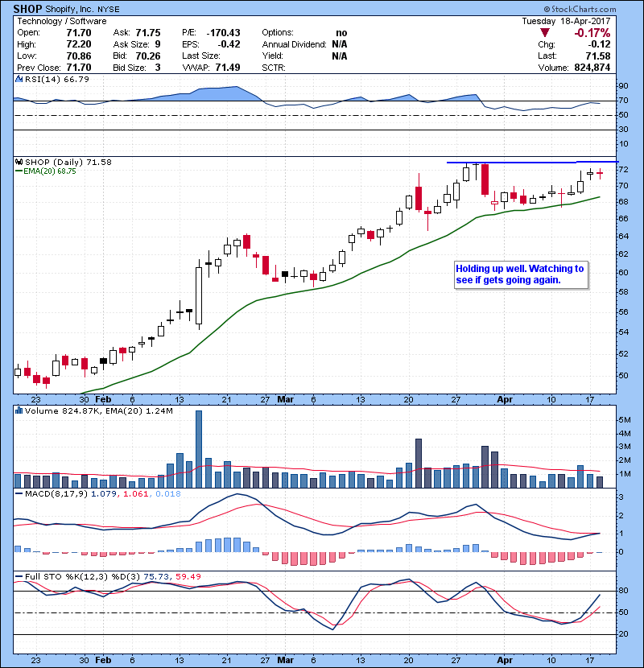The height and width of the screenshot is (668, 644).
Task: Click the 'Mar' label on price axis
Action: tap(285, 400)
